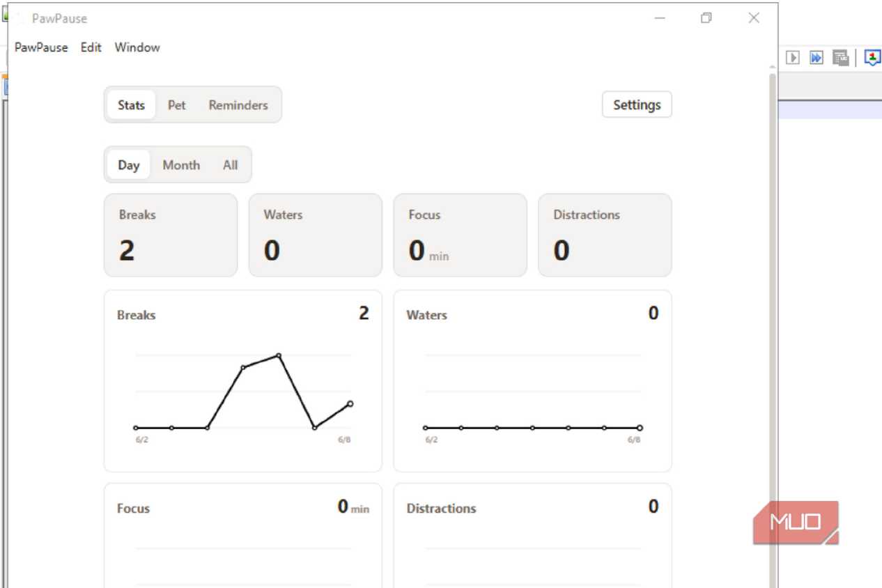The height and width of the screenshot is (588, 882).
Task: Click the Distractions summary tile
Action: 605,235
